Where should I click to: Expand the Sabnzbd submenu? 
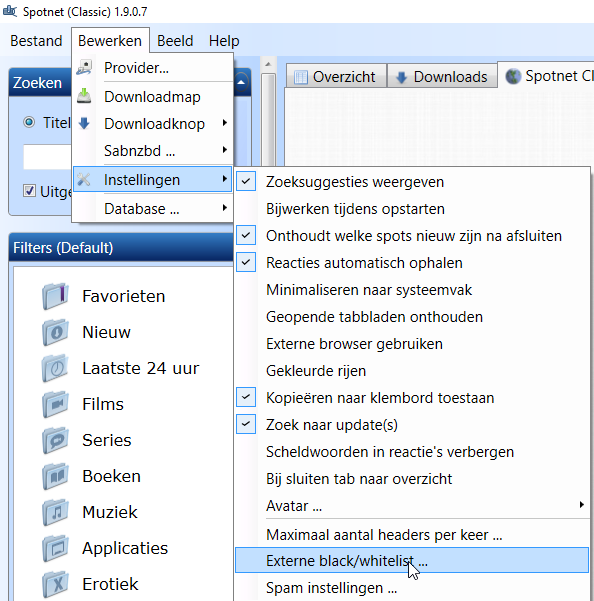click(x=153, y=150)
